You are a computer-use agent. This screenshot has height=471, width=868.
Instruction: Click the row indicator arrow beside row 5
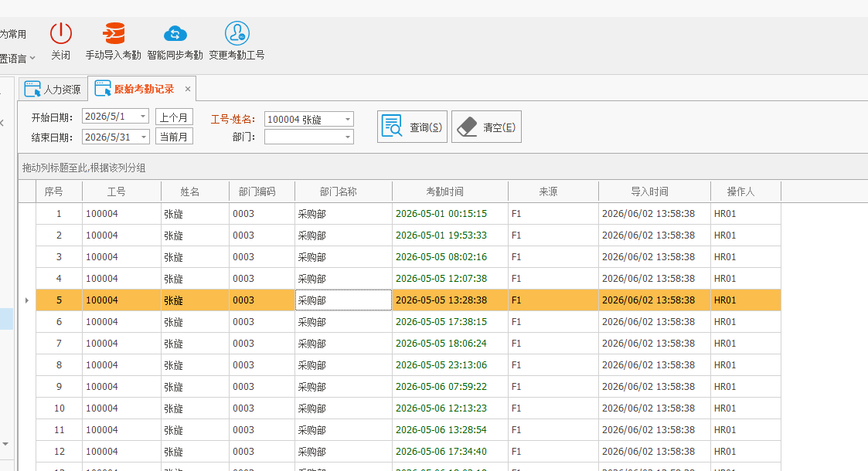(26, 300)
